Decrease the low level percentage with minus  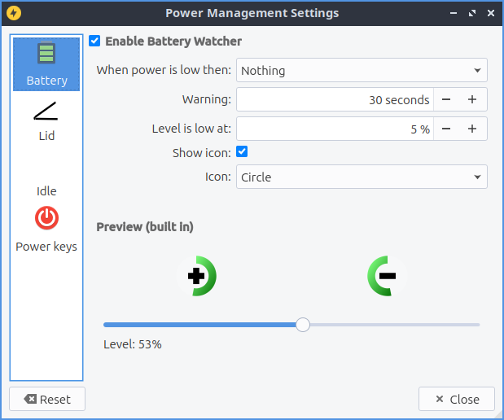click(446, 129)
